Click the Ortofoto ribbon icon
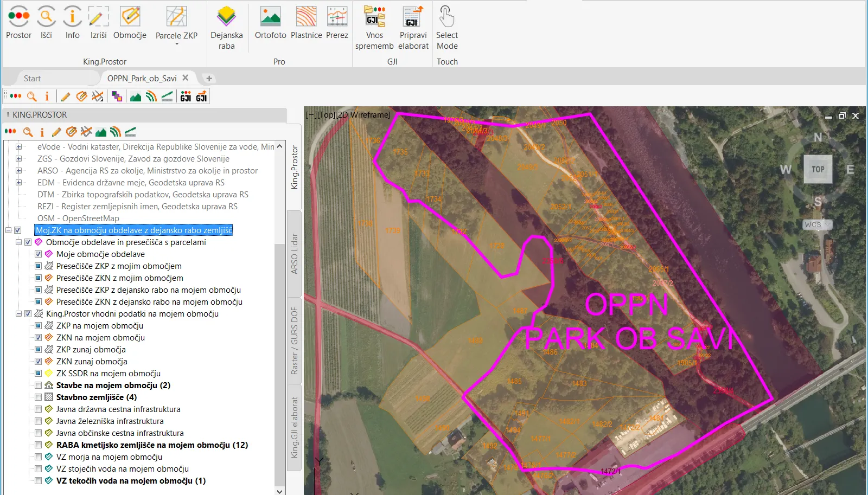 point(270,17)
